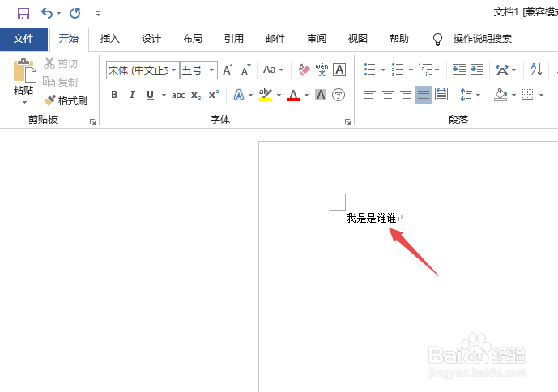Align text left
This screenshot has height=392, width=558.
(370, 95)
